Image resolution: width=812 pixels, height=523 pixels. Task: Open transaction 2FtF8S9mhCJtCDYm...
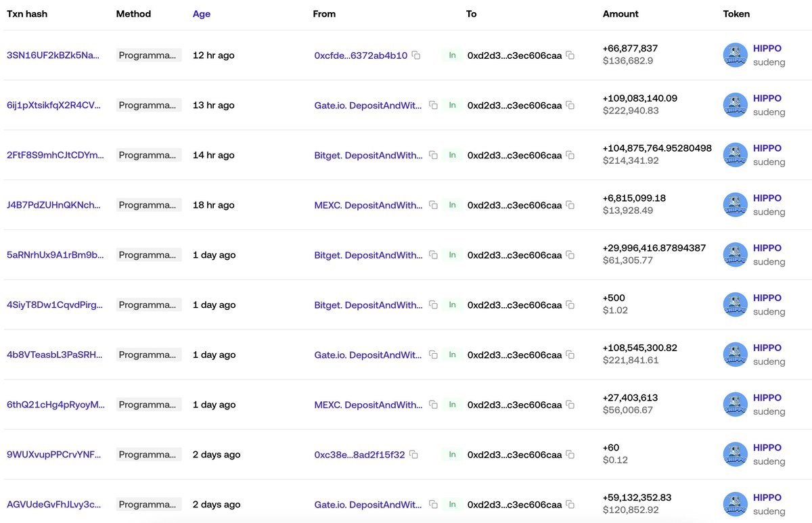tap(55, 156)
